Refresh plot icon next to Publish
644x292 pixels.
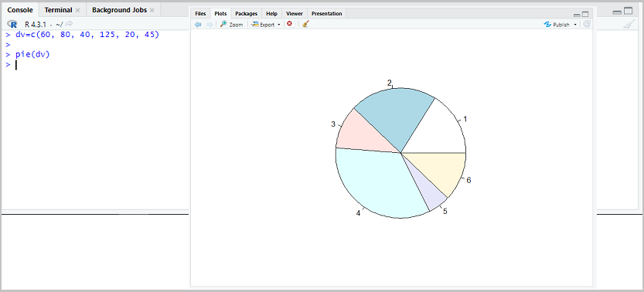tap(587, 24)
